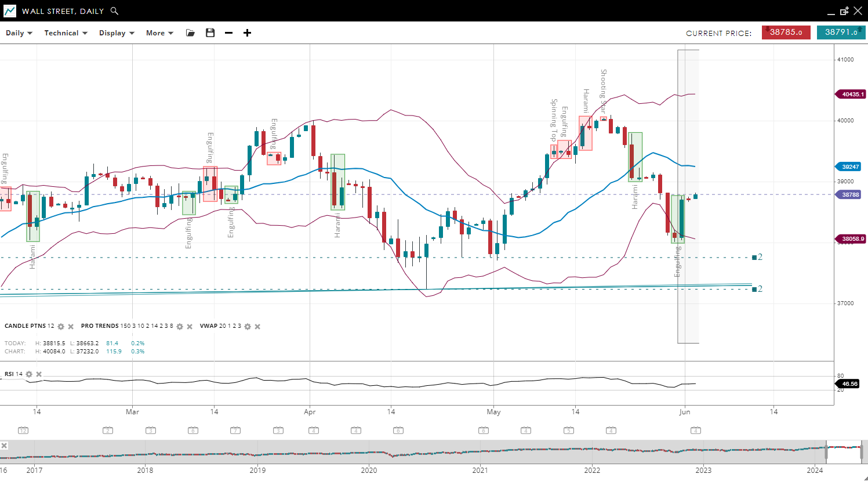Remove the Candle Ptns indicator

pyautogui.click(x=71, y=327)
